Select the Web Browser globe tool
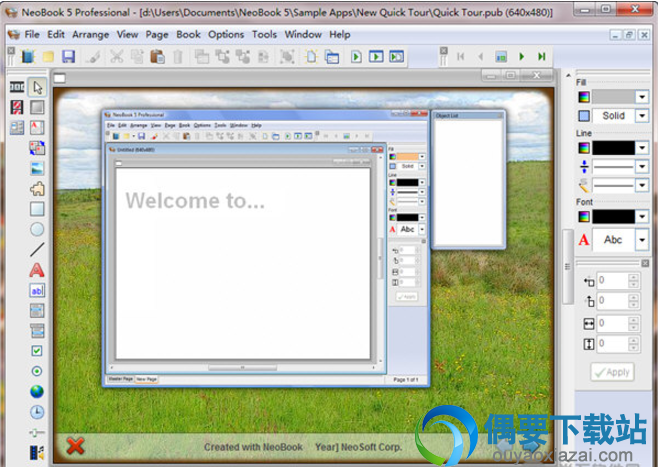 coord(37,391)
